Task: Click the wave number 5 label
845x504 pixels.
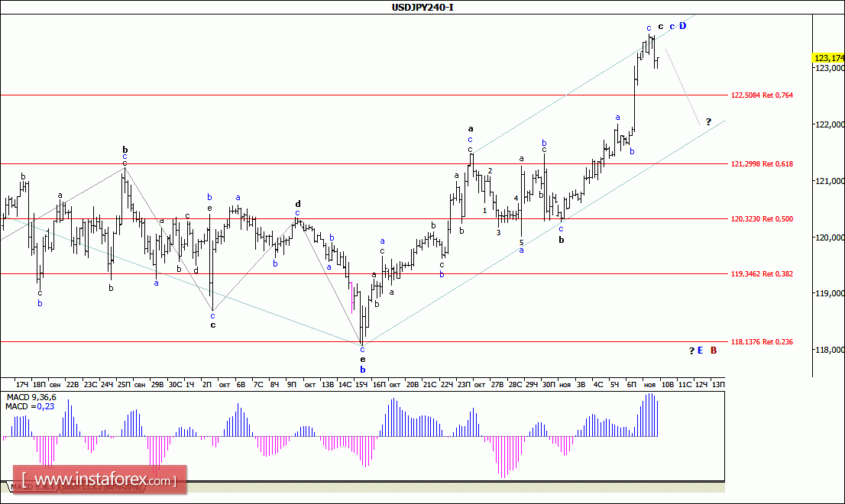Action: (x=521, y=243)
